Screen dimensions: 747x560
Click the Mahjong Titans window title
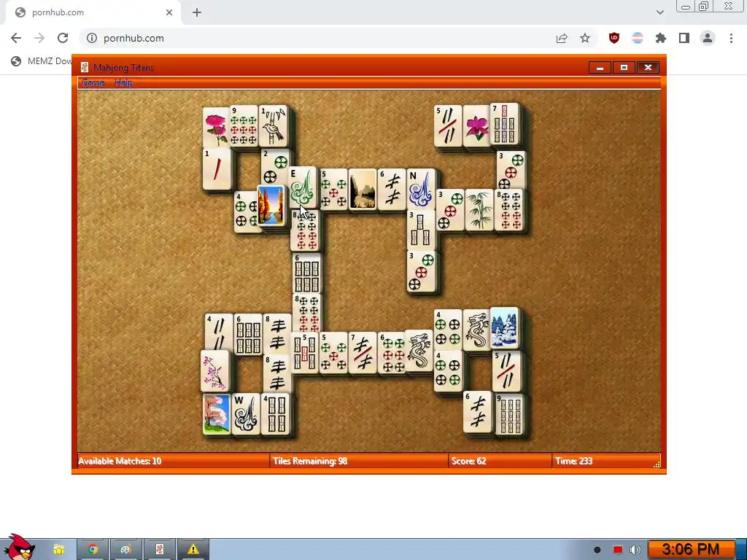pos(124,68)
